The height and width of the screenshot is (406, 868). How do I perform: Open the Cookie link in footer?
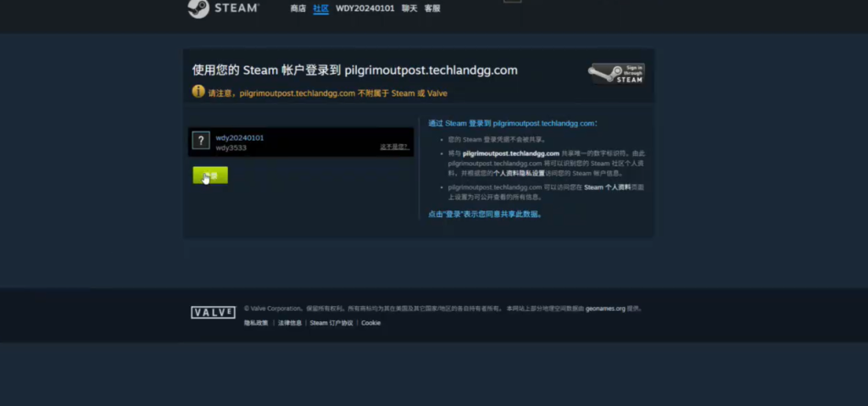tap(370, 323)
